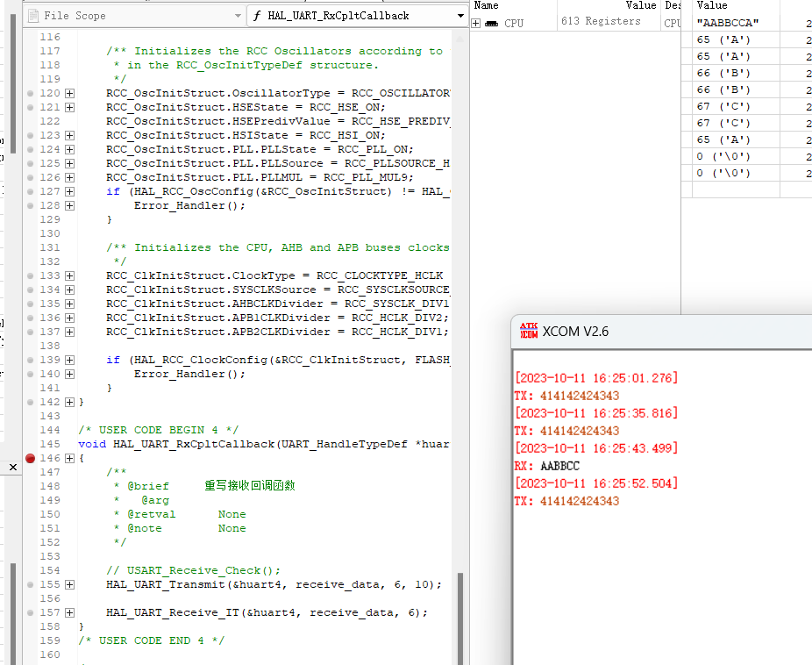Click the CPU chip icon in registers
The height and width of the screenshot is (665, 812).
[x=491, y=24]
